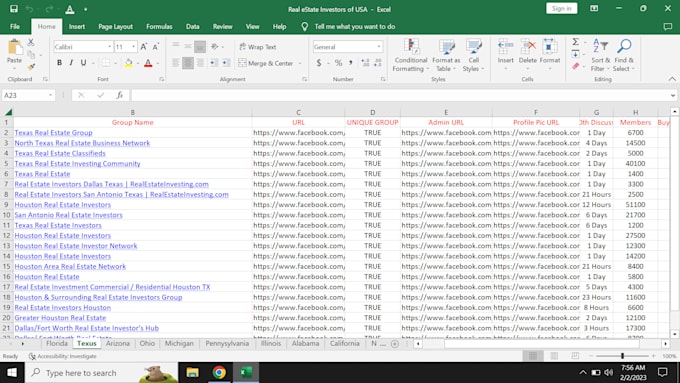Image resolution: width=680 pixels, height=383 pixels.
Task: Click the Percent Style icon
Action: pos(338,63)
